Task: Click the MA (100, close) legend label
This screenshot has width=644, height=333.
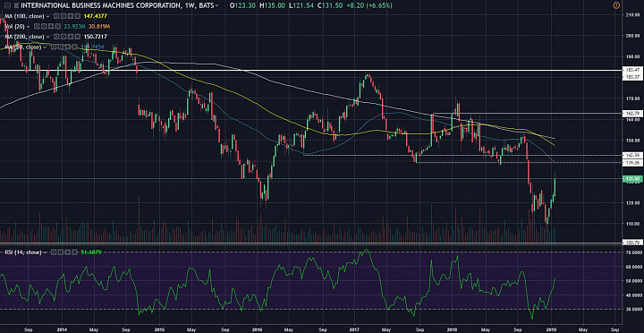Action: point(24,16)
